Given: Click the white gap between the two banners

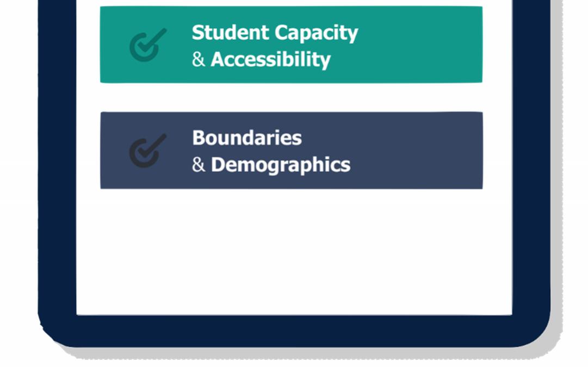Looking at the screenshot, I should 291,97.
